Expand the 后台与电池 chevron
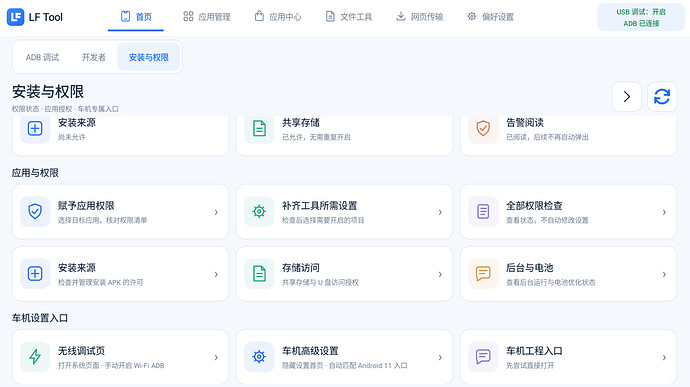This screenshot has width=690, height=387. [664, 274]
